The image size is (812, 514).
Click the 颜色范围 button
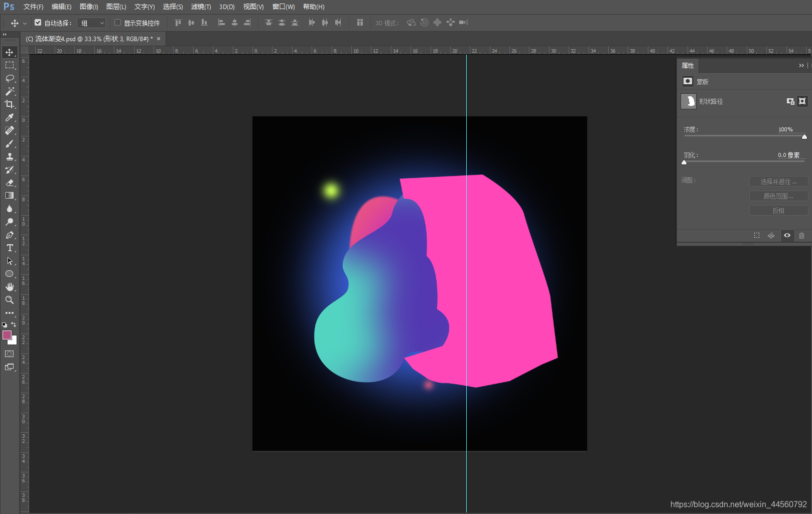pyautogui.click(x=778, y=196)
